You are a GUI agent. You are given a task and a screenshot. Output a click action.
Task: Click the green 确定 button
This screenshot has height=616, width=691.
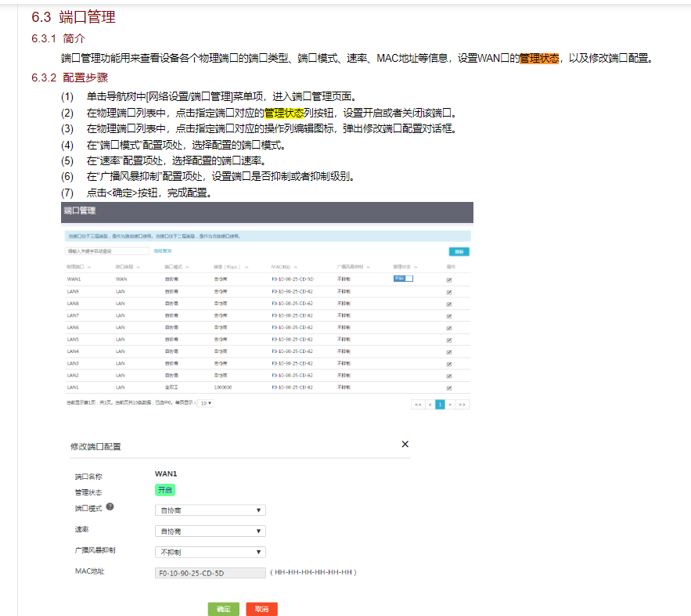224,609
